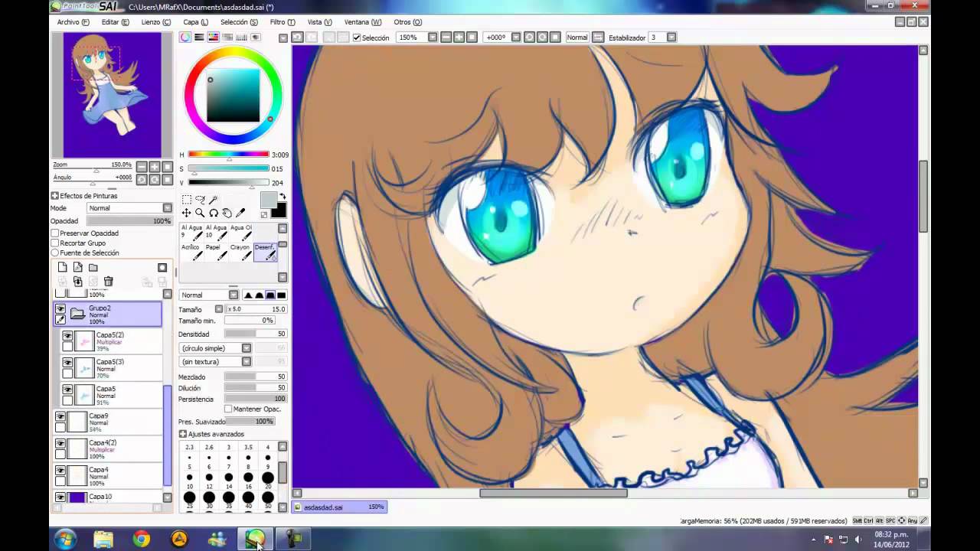The image size is (980, 551).
Task: Open the layer Mode dropdown
Action: click(x=129, y=208)
